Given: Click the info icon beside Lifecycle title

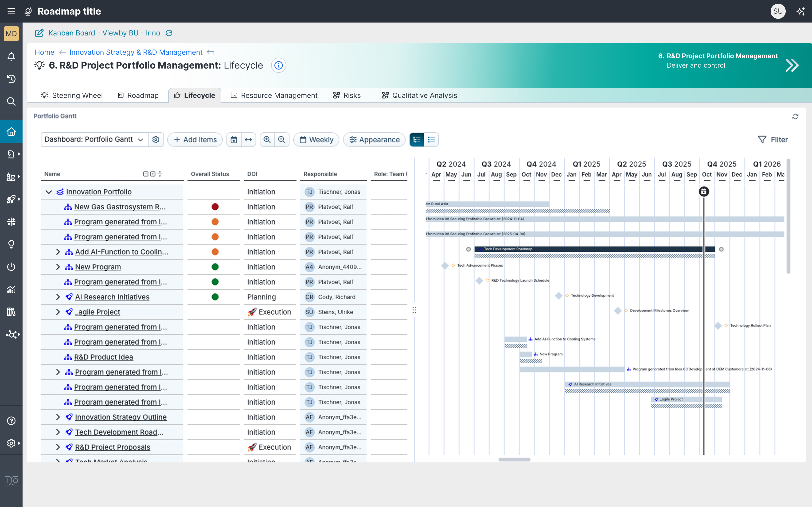Looking at the screenshot, I should point(278,65).
